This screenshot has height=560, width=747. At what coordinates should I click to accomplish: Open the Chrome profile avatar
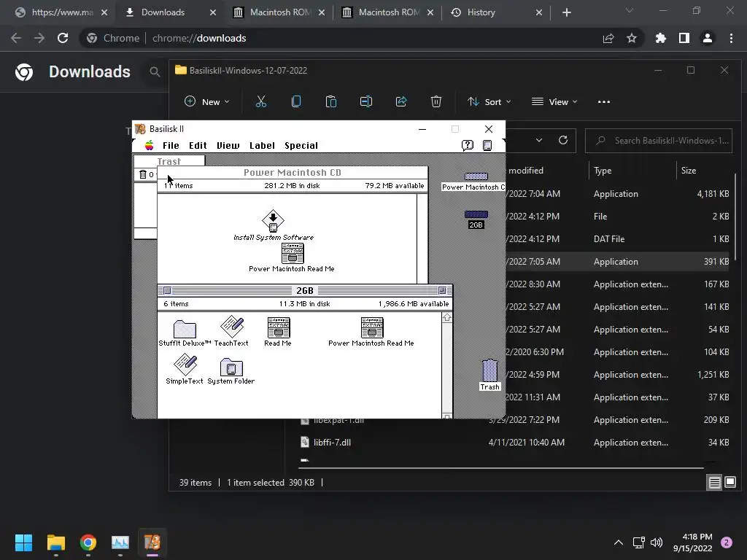click(708, 38)
